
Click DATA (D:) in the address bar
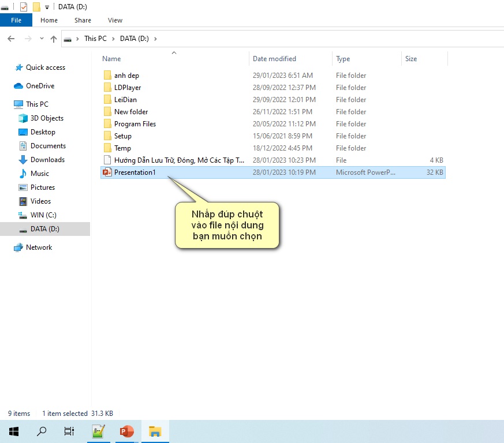pos(135,39)
